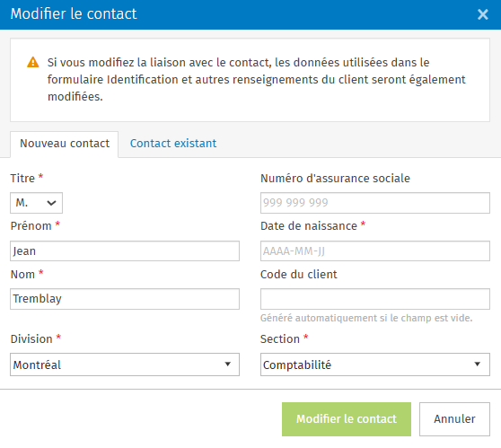Focus the Prénom field containing Jean

125,250
